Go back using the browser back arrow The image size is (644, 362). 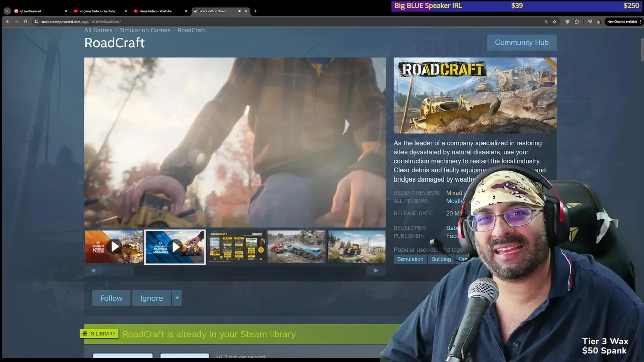pyautogui.click(x=8, y=22)
